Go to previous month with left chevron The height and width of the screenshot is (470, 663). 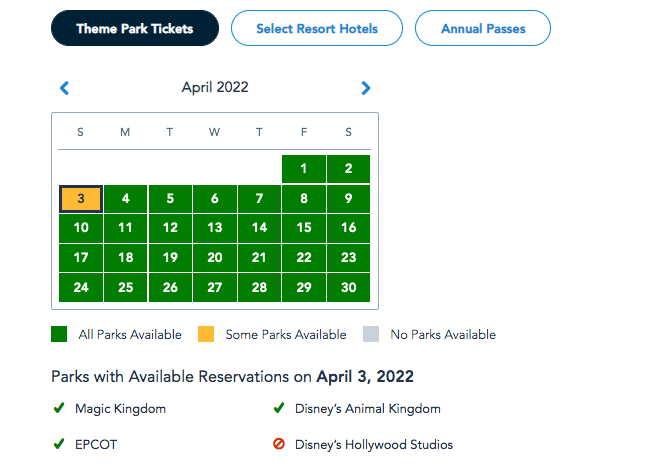[65, 88]
